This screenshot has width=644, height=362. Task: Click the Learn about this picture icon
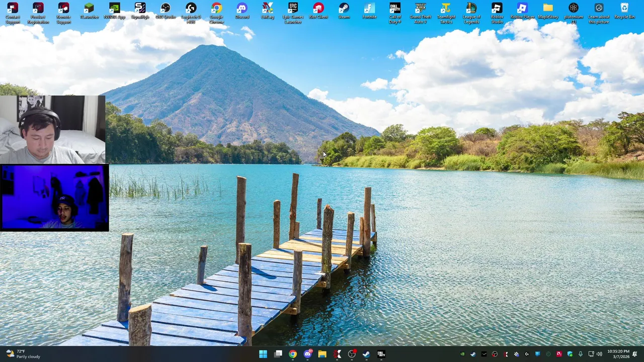(599, 13)
